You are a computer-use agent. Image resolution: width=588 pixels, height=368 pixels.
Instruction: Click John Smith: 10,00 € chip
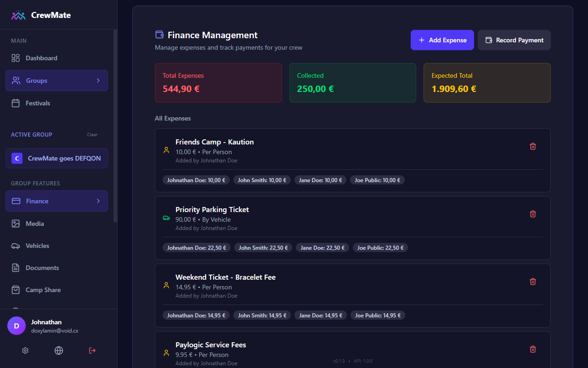(x=262, y=180)
